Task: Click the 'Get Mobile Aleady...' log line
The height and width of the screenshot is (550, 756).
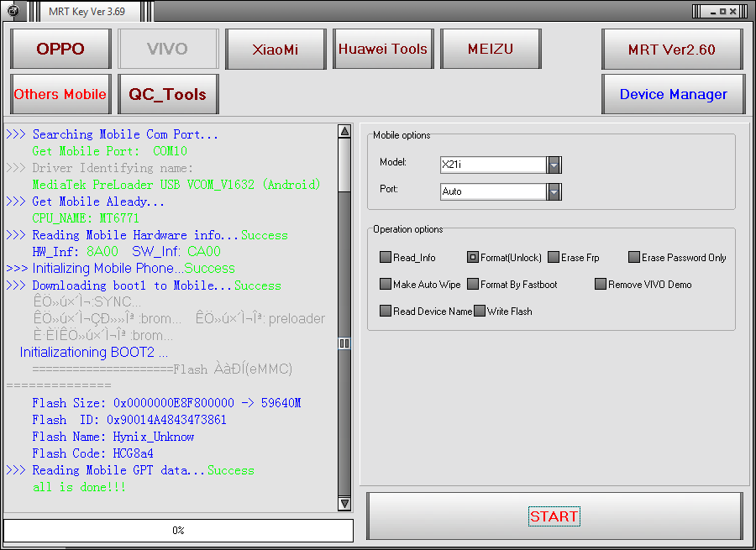Action: [x=86, y=202]
